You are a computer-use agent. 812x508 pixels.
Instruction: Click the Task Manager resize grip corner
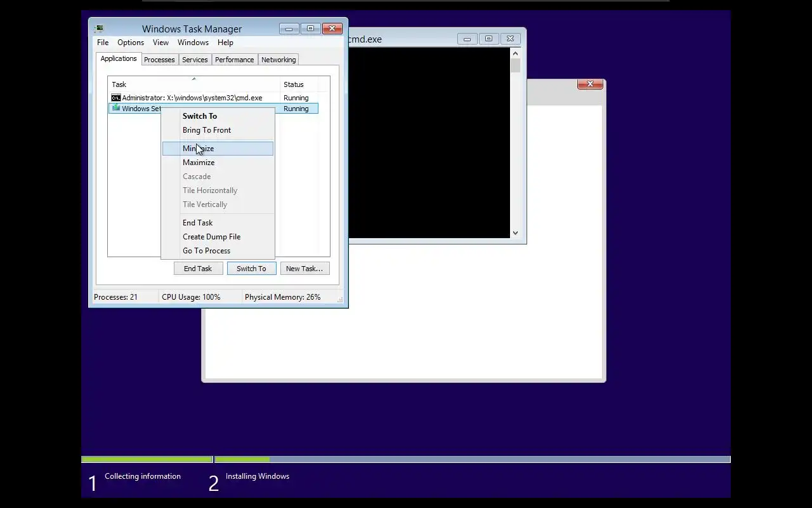coord(341,300)
